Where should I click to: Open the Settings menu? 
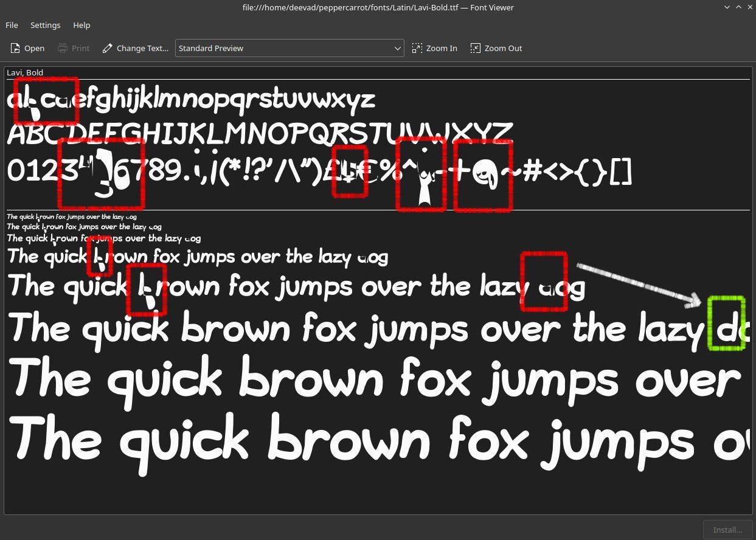45,25
